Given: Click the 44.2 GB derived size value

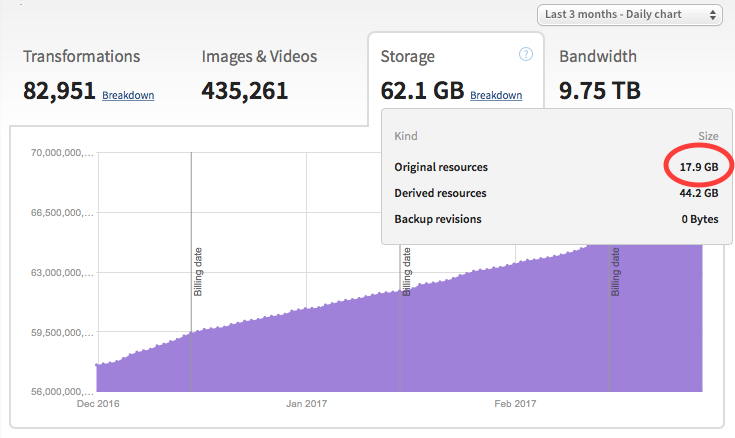Looking at the screenshot, I should pos(697,193).
